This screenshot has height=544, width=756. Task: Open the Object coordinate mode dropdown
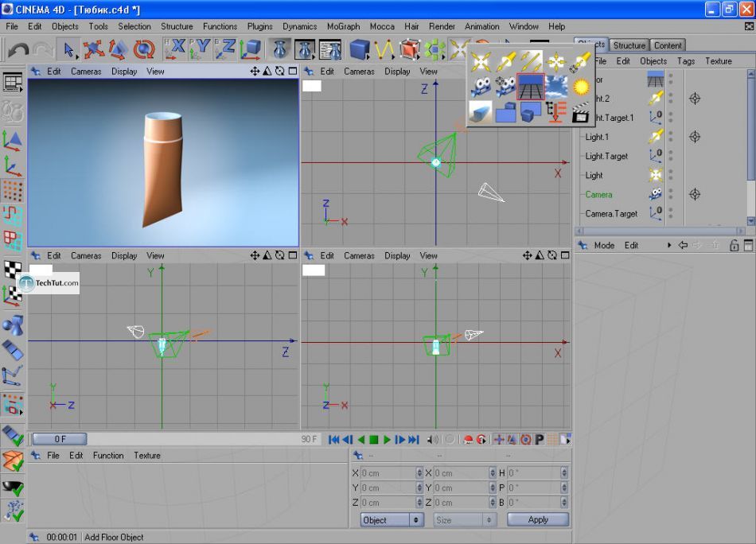click(392, 519)
